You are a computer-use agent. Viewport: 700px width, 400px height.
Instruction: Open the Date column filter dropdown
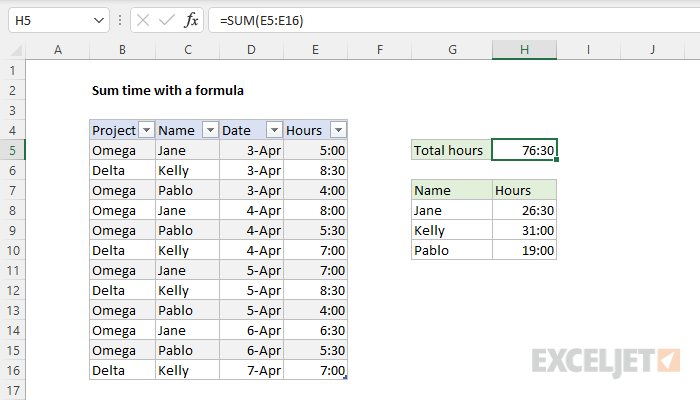point(273,130)
